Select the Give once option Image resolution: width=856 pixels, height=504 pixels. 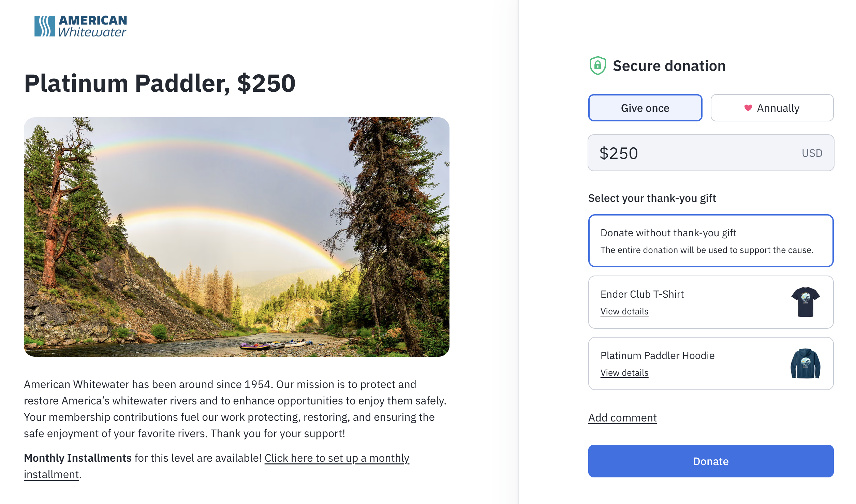[x=645, y=108]
